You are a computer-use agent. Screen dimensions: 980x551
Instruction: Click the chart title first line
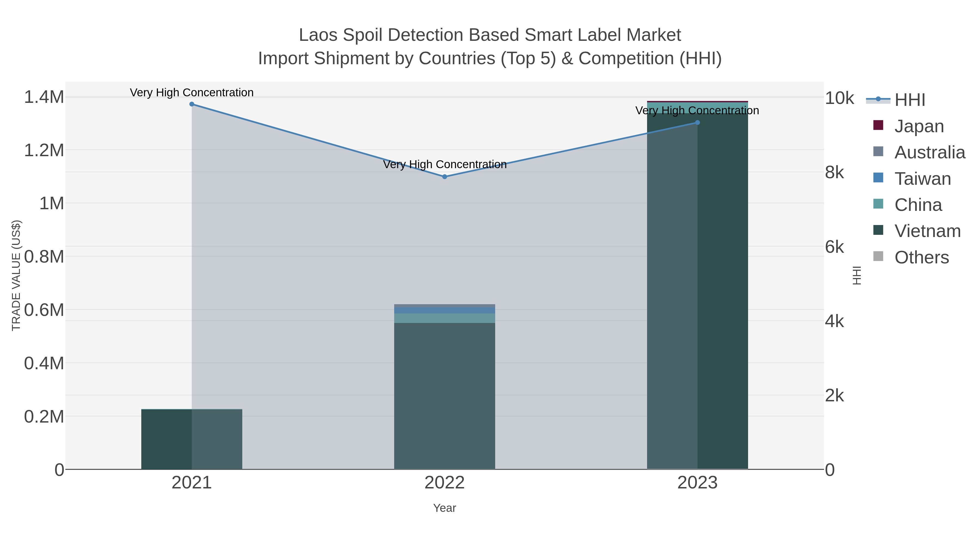[x=490, y=35]
